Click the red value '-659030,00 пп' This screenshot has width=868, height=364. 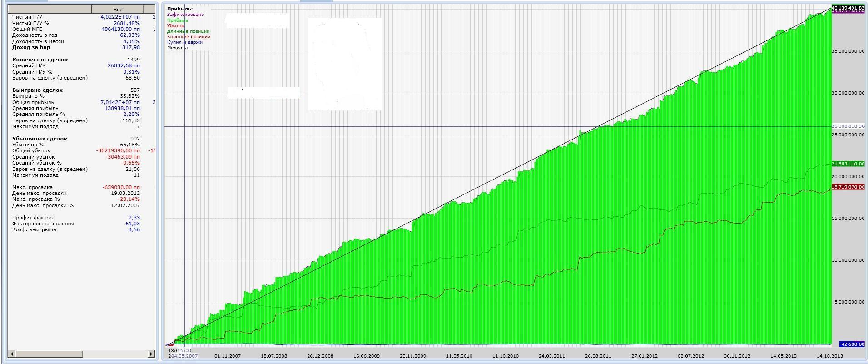coord(121,187)
